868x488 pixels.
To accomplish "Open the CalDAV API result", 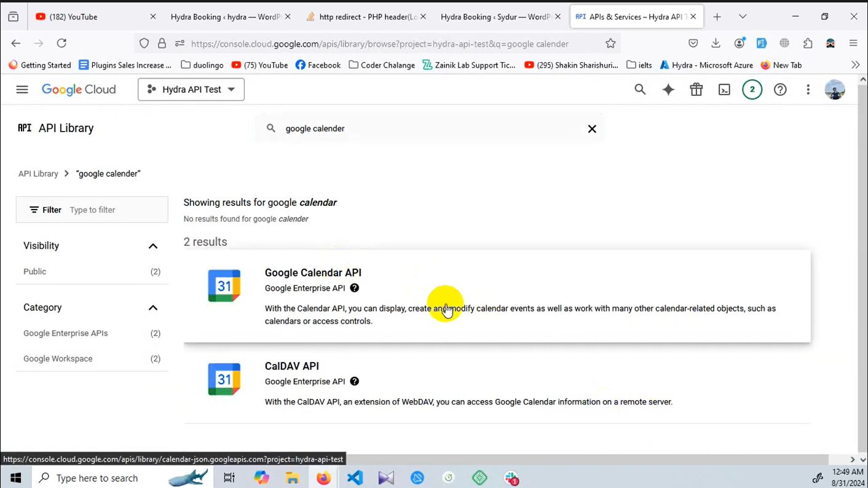I will point(497,384).
